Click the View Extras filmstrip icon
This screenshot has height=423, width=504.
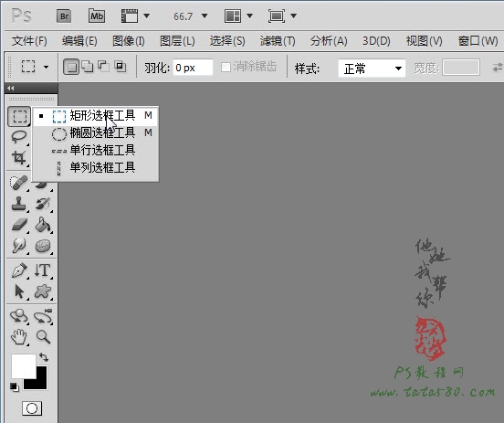coord(130,16)
